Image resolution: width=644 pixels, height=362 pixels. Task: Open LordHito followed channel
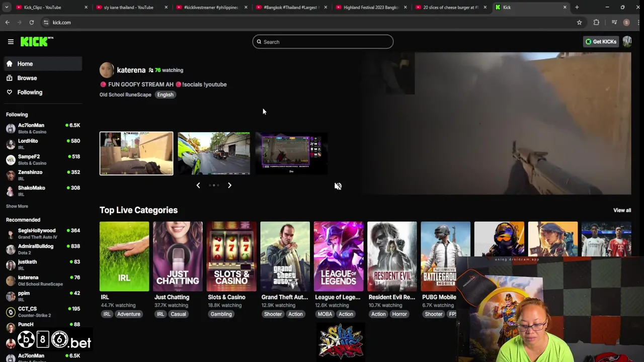tap(43, 144)
